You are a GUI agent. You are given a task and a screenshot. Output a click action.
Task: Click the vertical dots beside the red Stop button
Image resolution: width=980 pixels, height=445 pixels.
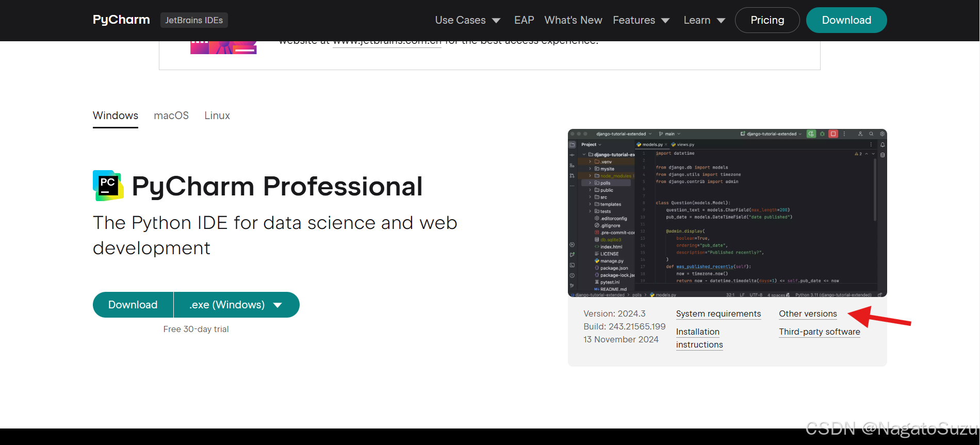coord(844,134)
